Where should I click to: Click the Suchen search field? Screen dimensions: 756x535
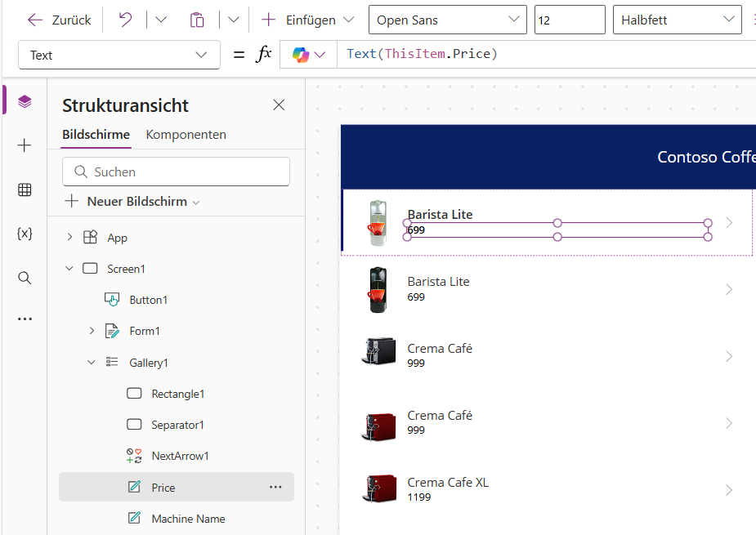pyautogui.click(x=176, y=172)
